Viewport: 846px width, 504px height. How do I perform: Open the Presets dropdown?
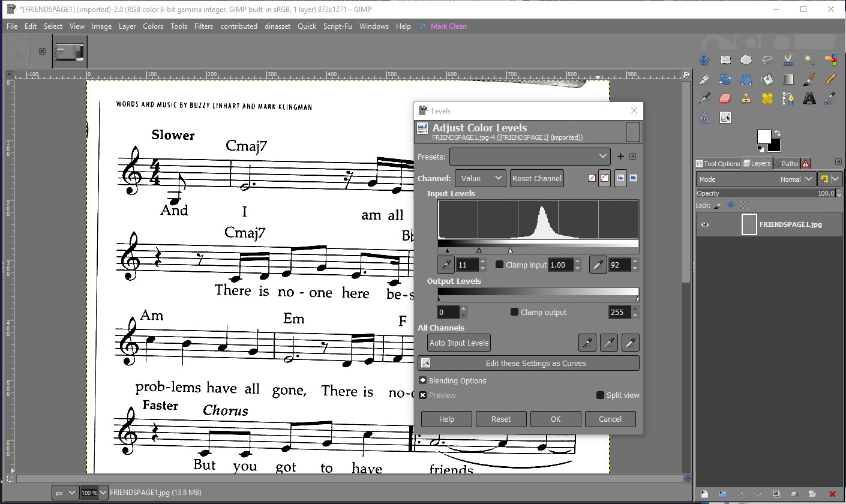529,157
